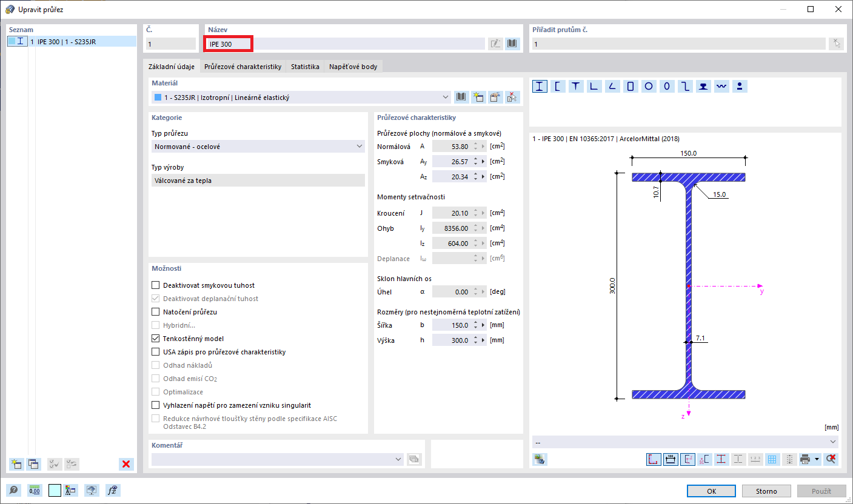Copy the selected section in list
Viewport: 853px width, 504px height.
point(33,464)
